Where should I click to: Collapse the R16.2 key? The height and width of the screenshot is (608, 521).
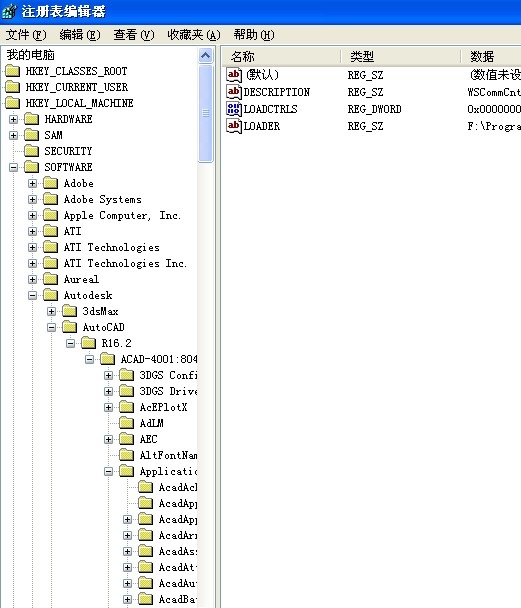[x=71, y=343]
